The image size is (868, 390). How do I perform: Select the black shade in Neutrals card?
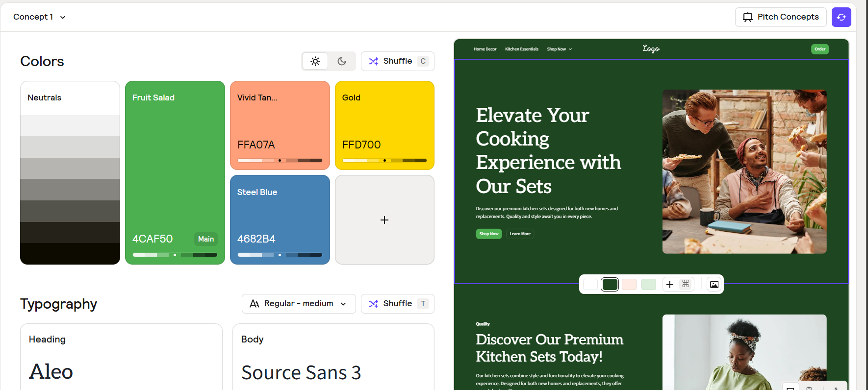coord(70,254)
